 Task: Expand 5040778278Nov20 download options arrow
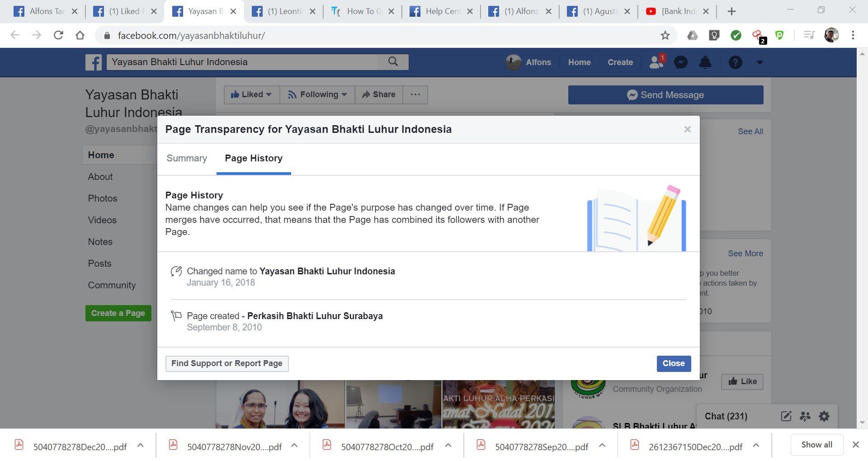(x=294, y=446)
